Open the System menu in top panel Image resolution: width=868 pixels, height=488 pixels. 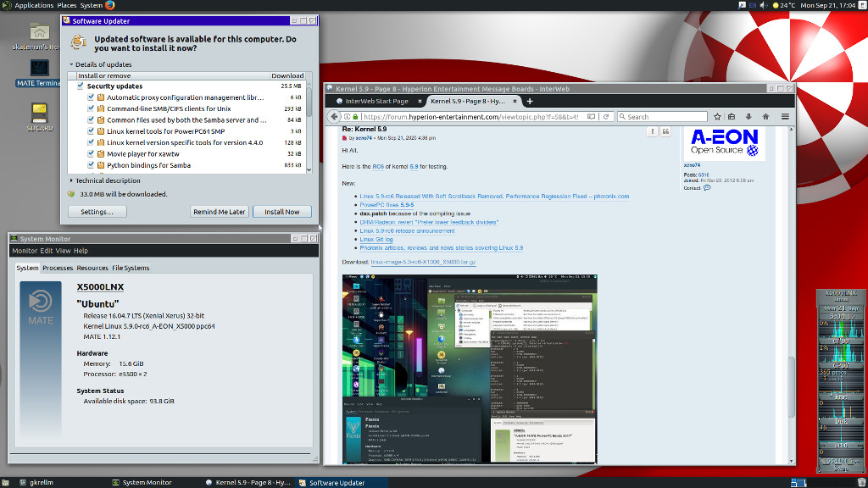point(92,5)
